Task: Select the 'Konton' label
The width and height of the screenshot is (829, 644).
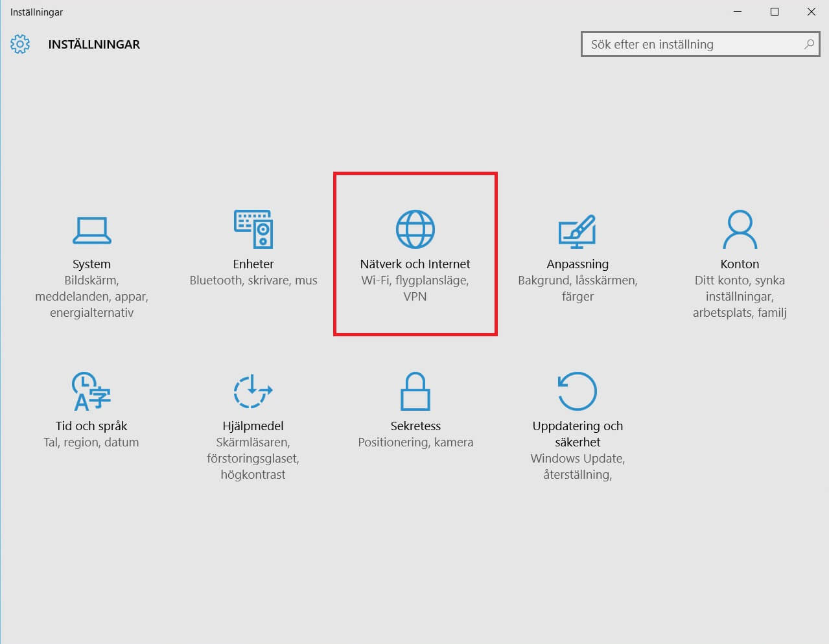Action: click(x=740, y=264)
